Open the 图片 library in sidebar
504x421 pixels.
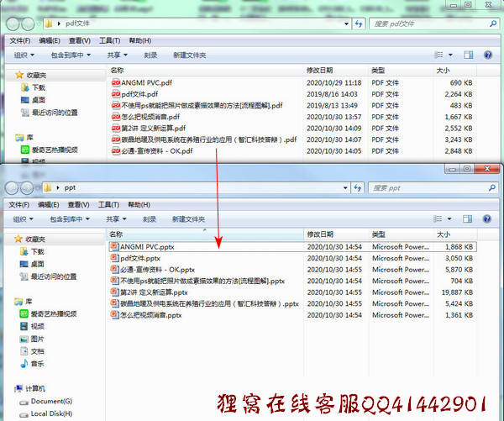pos(37,339)
